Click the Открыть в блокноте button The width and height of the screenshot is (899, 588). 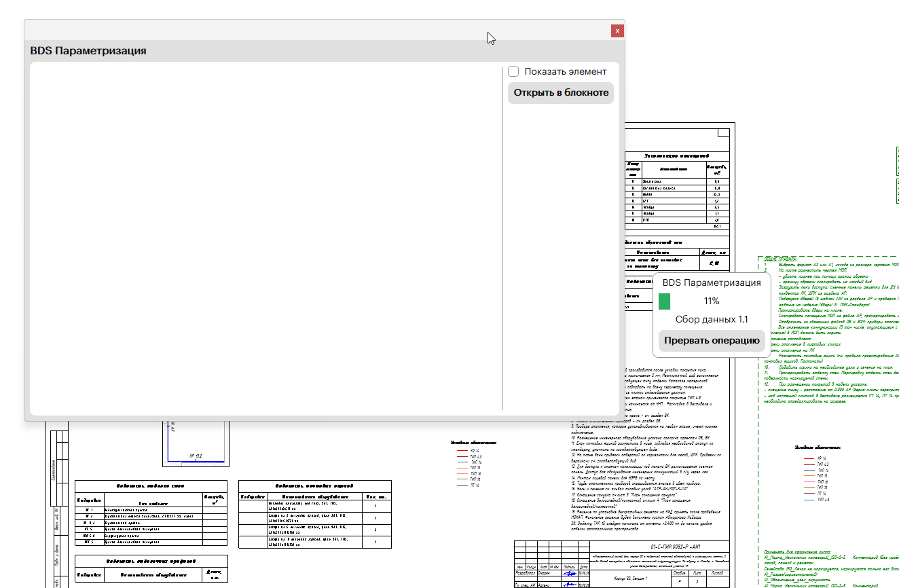tap(560, 93)
